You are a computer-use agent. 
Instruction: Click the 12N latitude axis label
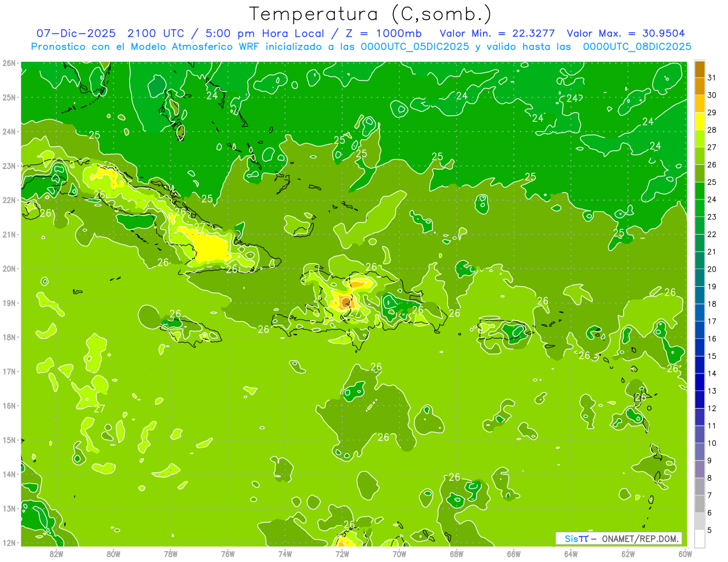click(x=8, y=543)
